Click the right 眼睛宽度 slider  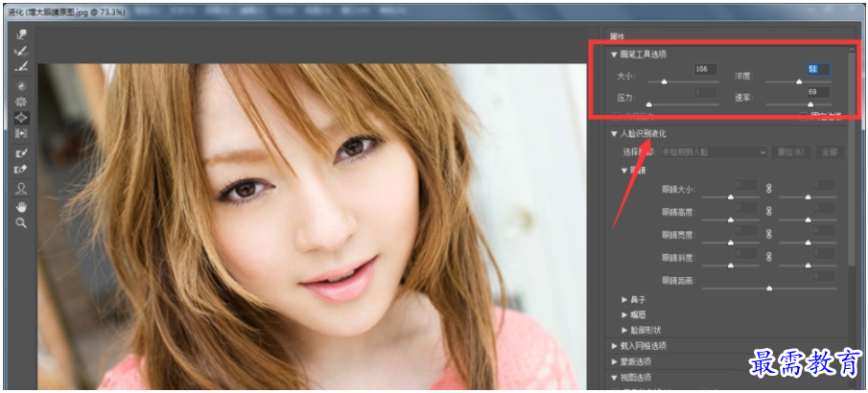[808, 243]
